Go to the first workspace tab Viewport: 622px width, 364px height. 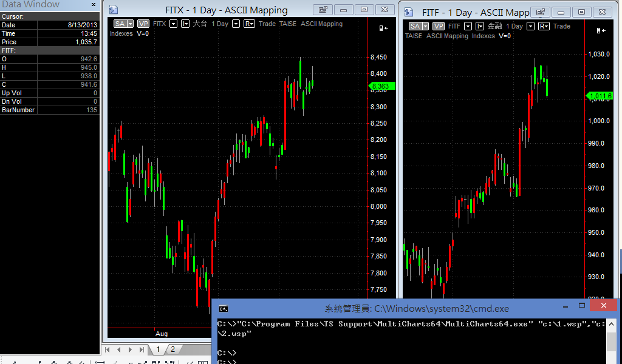(108, 349)
